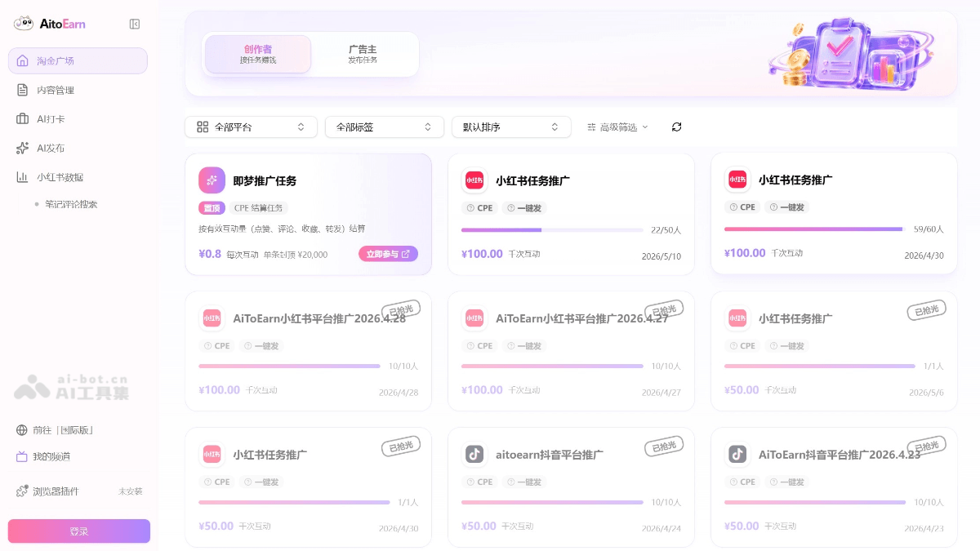Open the 全部平台 dropdown
Image resolution: width=980 pixels, height=551 pixels.
(x=251, y=127)
